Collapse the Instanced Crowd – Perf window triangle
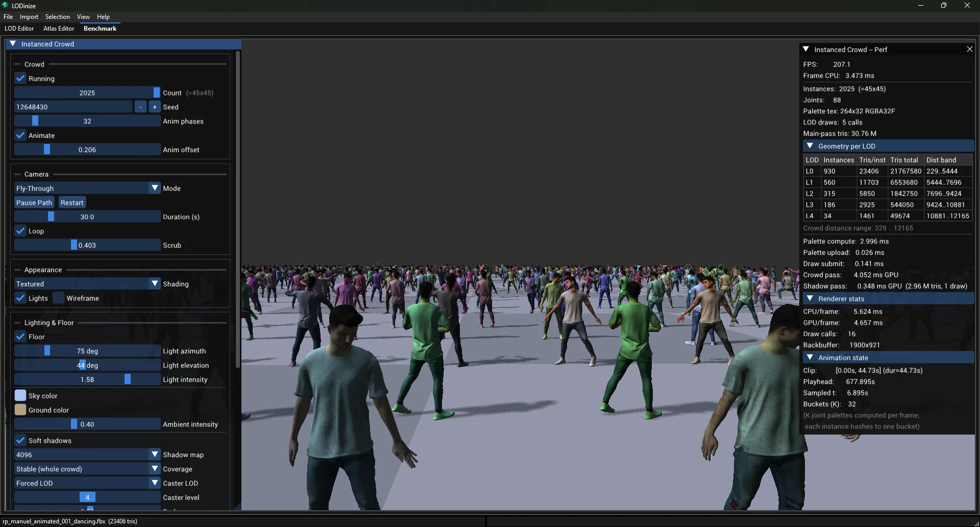This screenshot has height=527, width=980. (x=806, y=50)
